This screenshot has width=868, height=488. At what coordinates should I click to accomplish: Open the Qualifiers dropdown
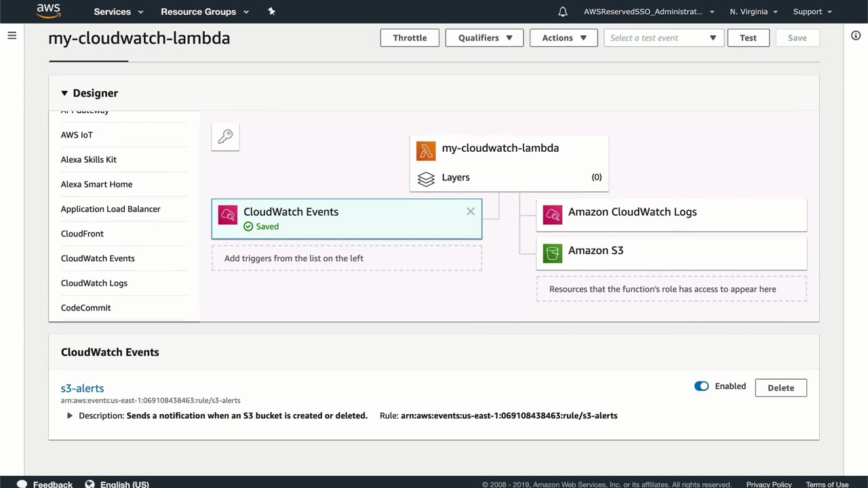pos(484,38)
